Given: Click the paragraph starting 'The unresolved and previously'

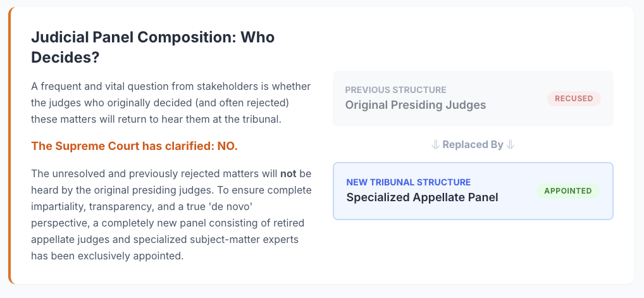Looking at the screenshot, I should 171,215.
